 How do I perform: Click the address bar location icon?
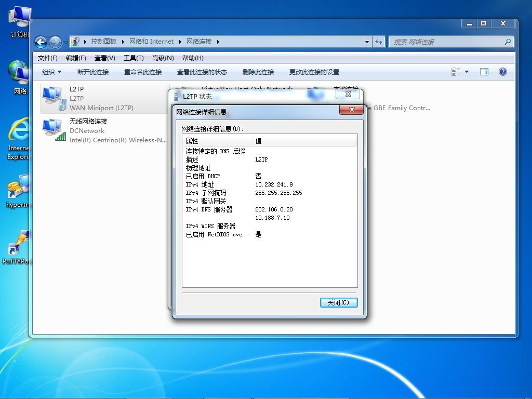(76, 42)
